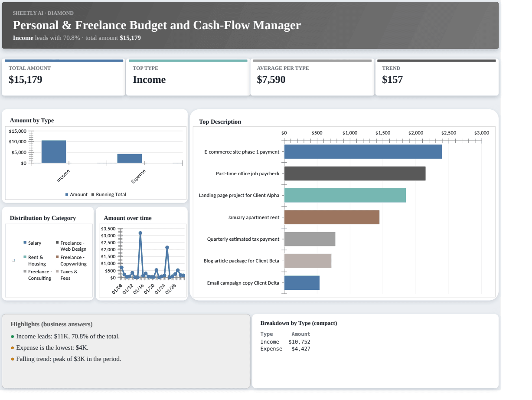Viewport: 532px width, 400px height.
Task: Select the Income bar in Amount by Type
Action: [x=54, y=151]
